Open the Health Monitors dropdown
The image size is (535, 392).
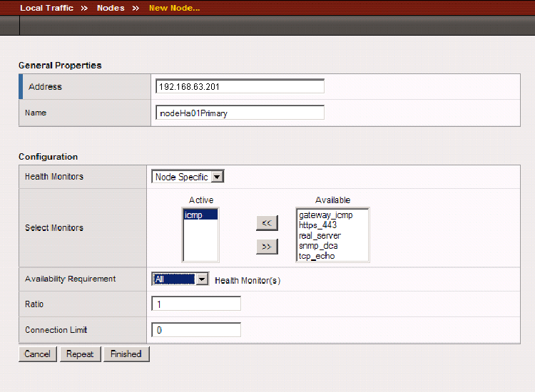(188, 177)
